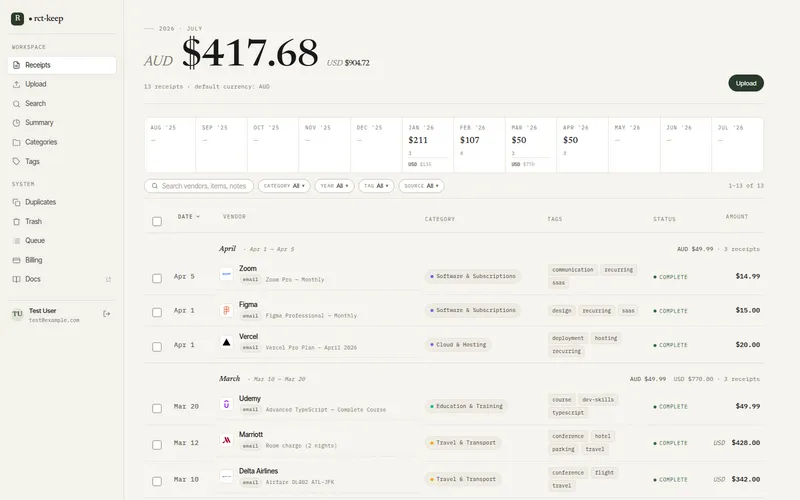This screenshot has width=800, height=500.
Task: Open the Summary sidebar page
Action: click(x=62, y=123)
